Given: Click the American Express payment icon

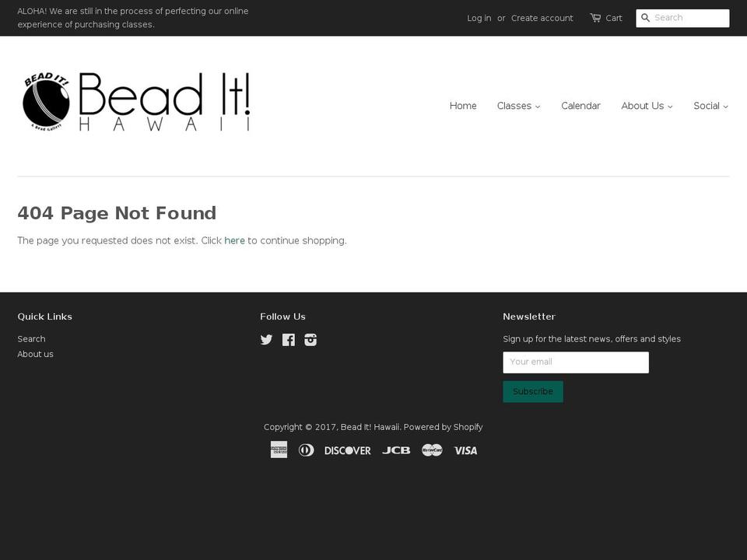Looking at the screenshot, I should [279, 450].
